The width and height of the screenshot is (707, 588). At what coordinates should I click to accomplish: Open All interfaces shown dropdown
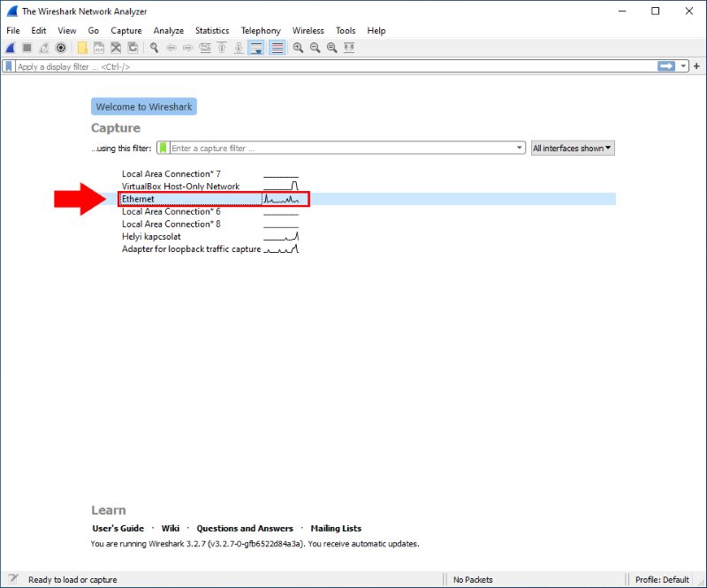coord(573,148)
